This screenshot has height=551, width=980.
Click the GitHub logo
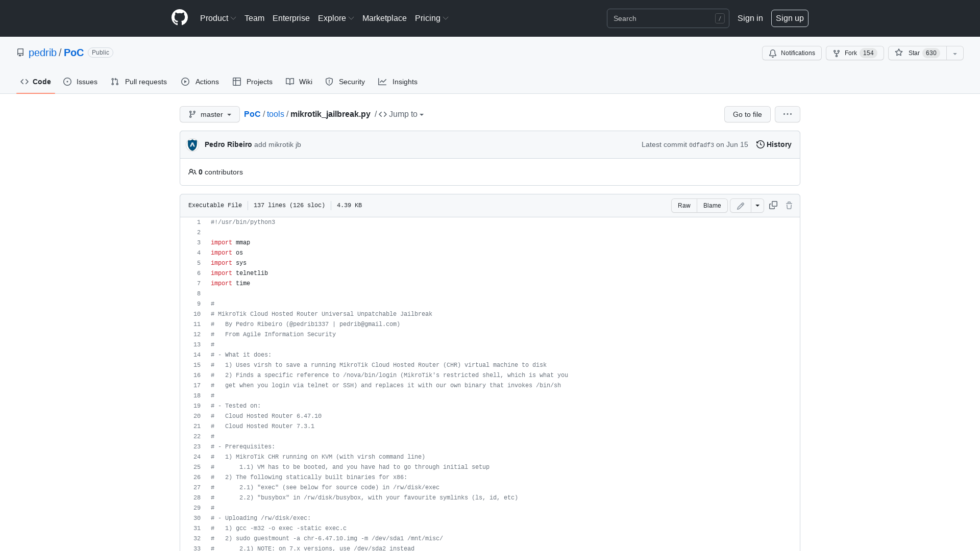179,18
